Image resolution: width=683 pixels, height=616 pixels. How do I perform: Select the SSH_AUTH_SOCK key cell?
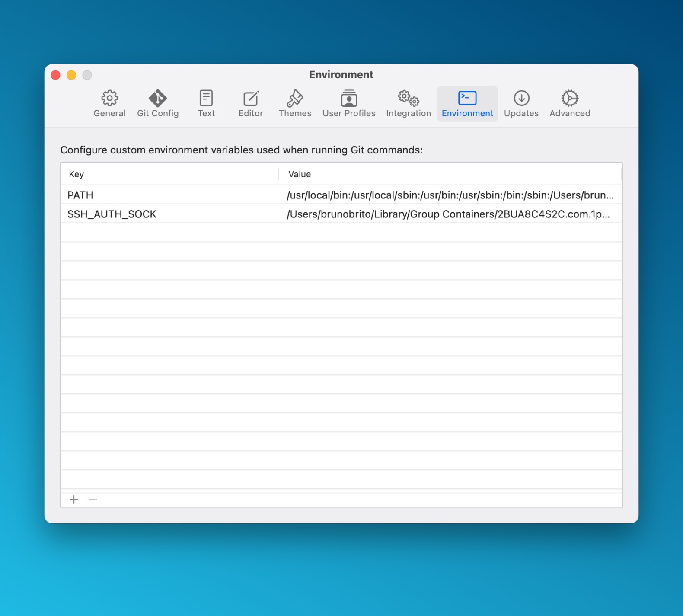pyautogui.click(x=112, y=214)
